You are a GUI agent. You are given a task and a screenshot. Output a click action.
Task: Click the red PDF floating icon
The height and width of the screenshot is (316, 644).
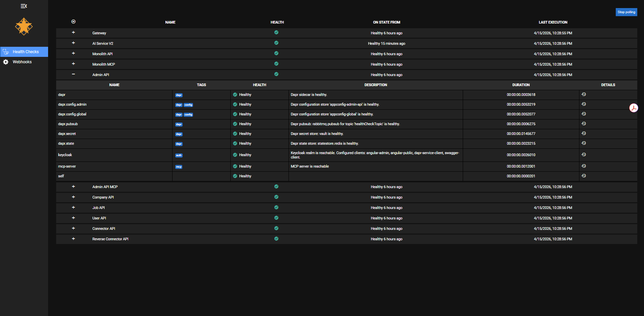(x=634, y=108)
